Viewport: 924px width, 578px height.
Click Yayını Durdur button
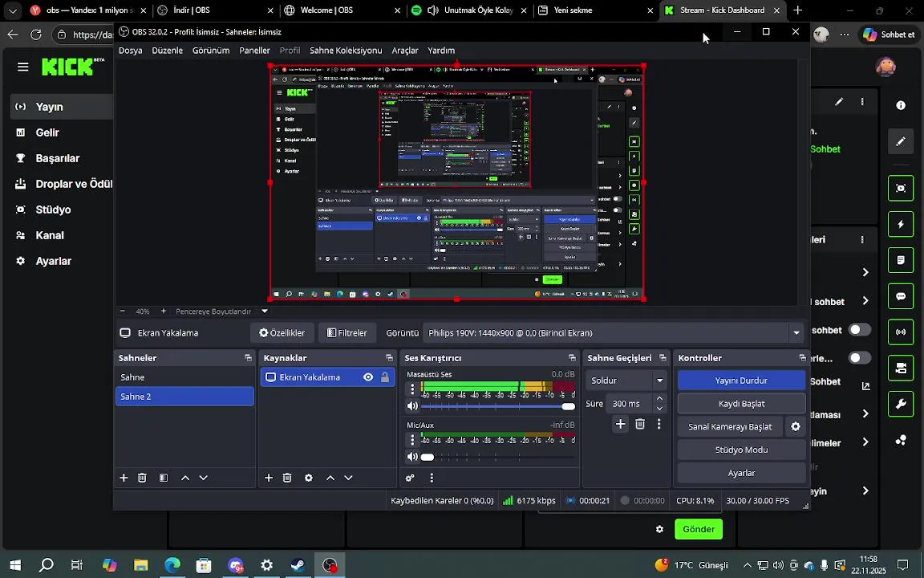(741, 381)
